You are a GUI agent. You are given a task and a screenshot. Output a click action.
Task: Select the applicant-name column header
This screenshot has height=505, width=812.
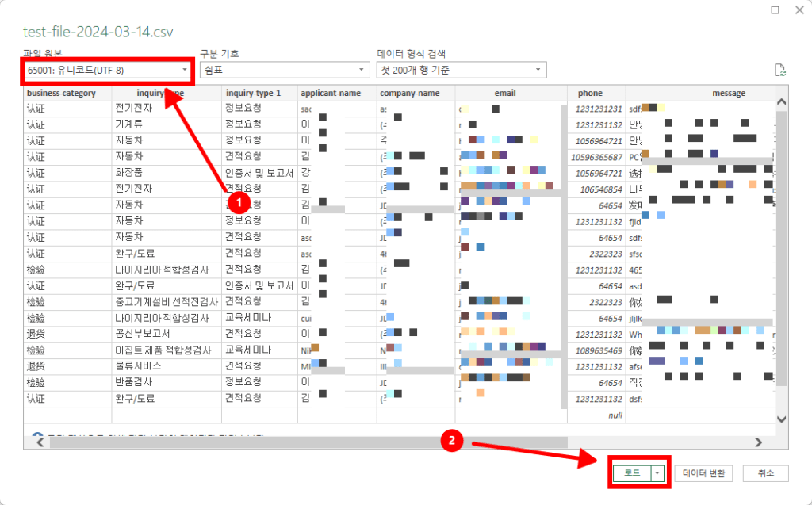tap(337, 94)
